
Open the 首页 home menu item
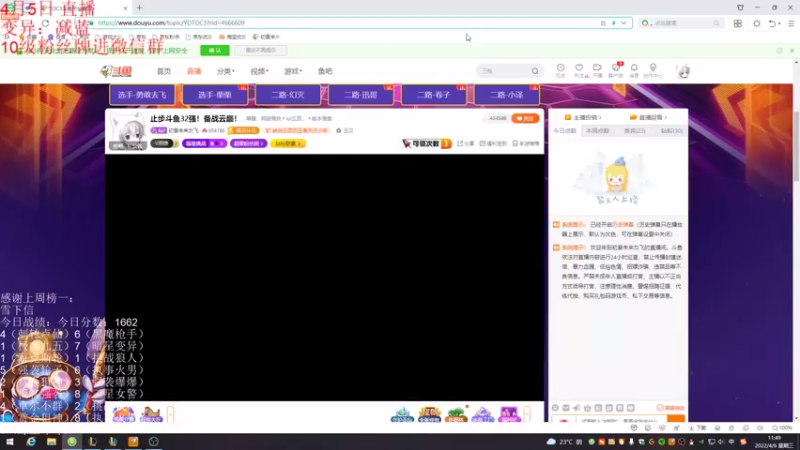coord(164,71)
